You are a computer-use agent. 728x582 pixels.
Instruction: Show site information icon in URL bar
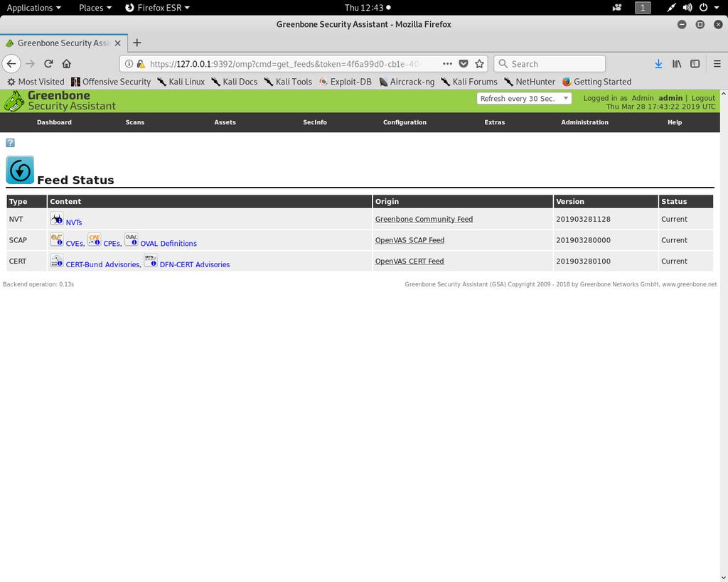click(x=129, y=63)
